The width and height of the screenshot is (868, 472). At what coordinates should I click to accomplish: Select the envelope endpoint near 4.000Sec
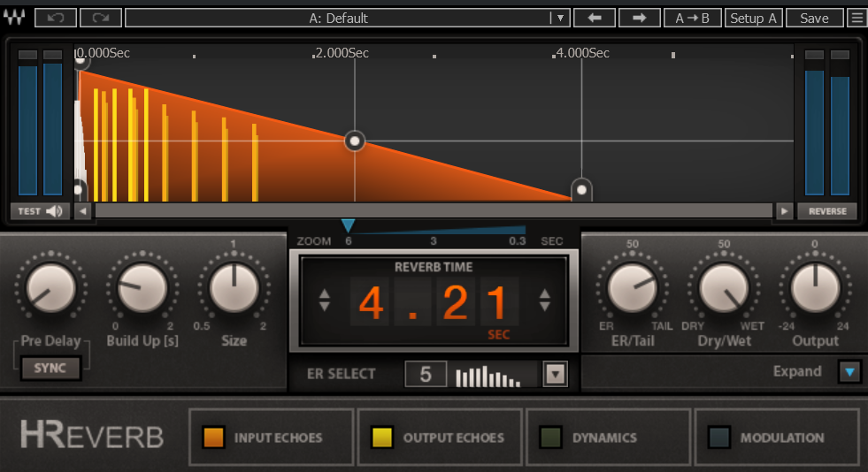click(581, 189)
